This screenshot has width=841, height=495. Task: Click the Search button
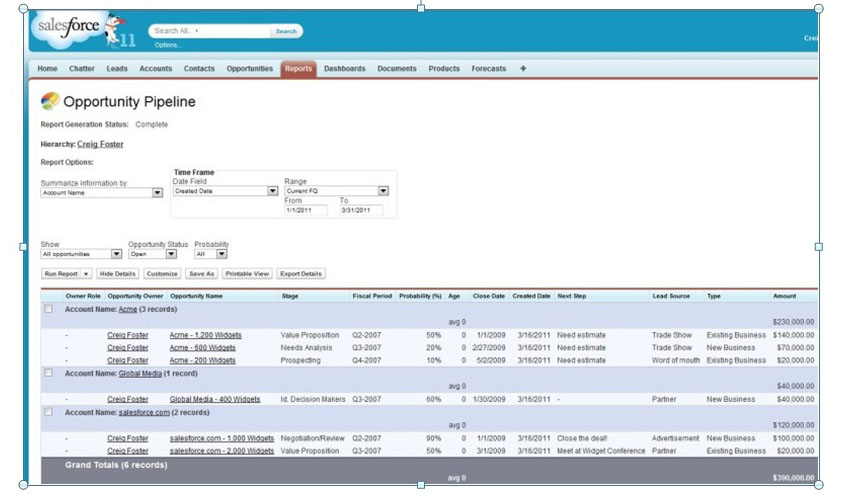[x=286, y=31]
